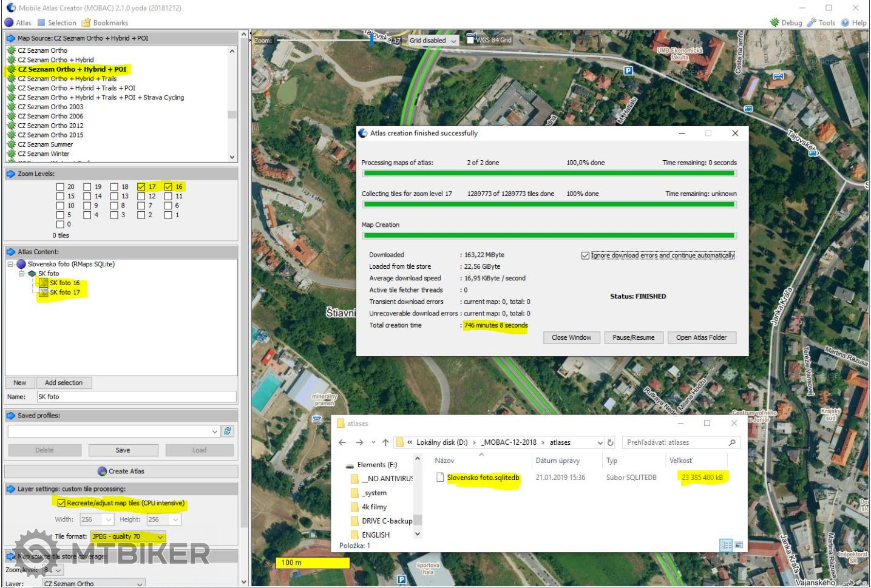Disable ignore download errors checkbox
This screenshot has width=871, height=588.
[585, 255]
